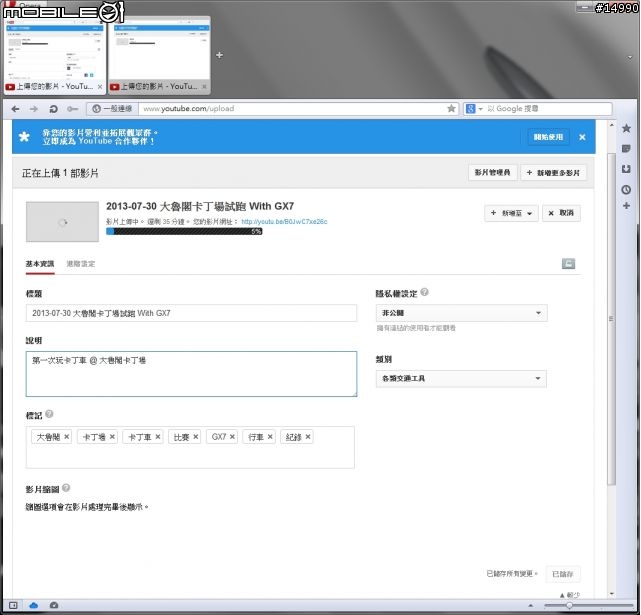Open a new tab with plus button
The height and width of the screenshot is (615, 641).
coord(220,55)
